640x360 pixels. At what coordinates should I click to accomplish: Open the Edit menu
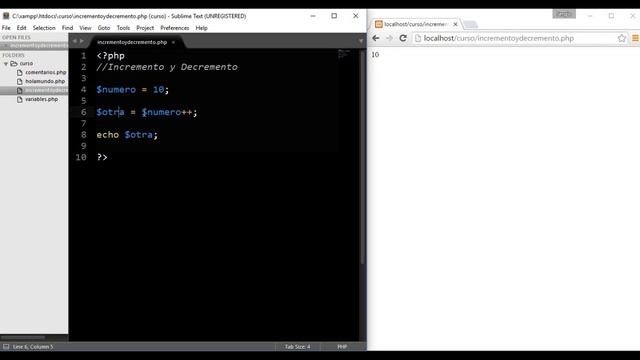point(21,28)
